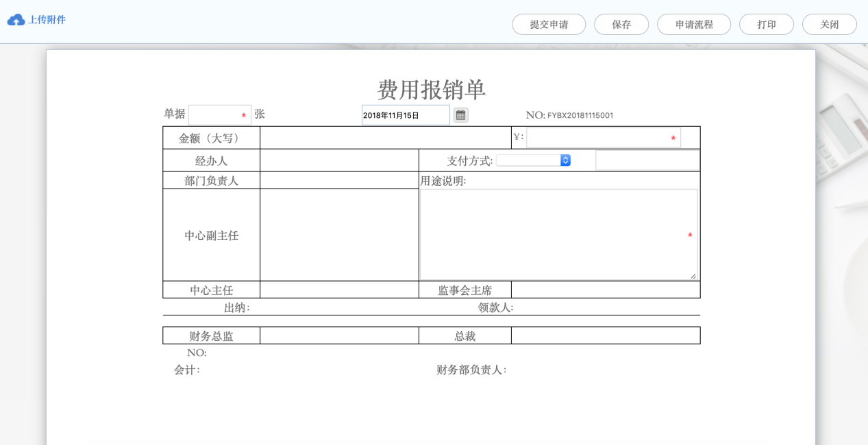Screen dimensions: 868x445
Task: Click the 经办人 handler field
Action: (x=339, y=160)
